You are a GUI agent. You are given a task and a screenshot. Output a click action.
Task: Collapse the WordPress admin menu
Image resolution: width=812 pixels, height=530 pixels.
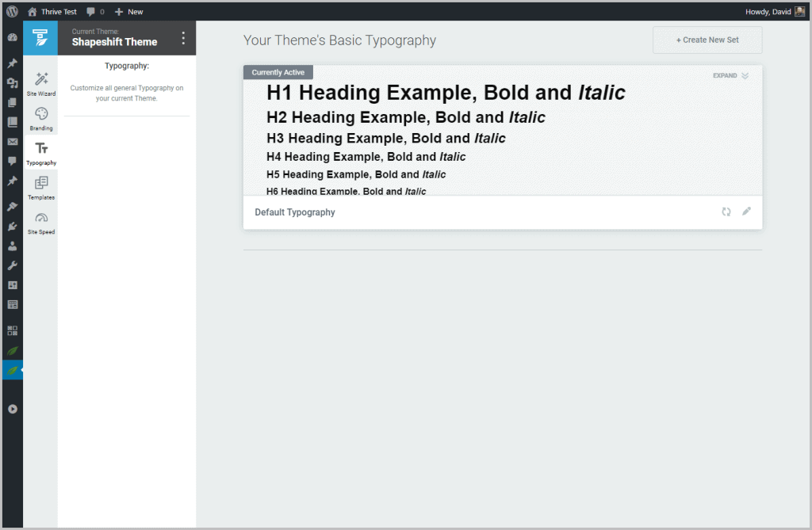(13, 409)
